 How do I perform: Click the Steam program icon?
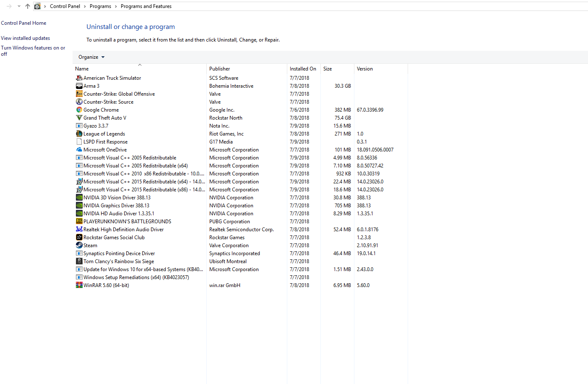(79, 245)
